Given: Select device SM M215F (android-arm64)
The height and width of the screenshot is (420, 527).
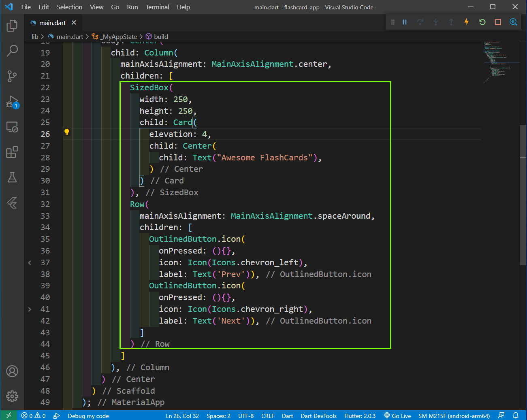Looking at the screenshot, I should click(x=454, y=416).
